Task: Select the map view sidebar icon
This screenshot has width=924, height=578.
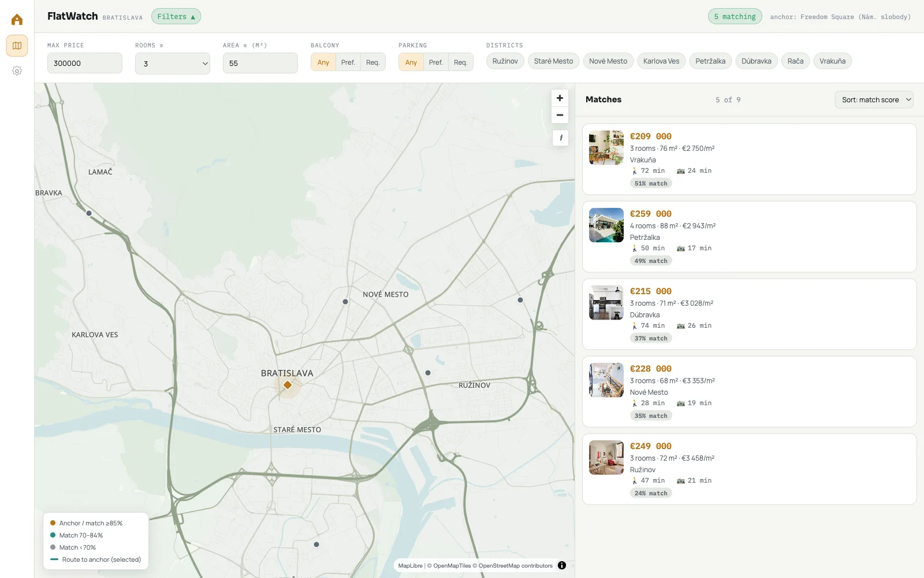Action: [x=17, y=46]
